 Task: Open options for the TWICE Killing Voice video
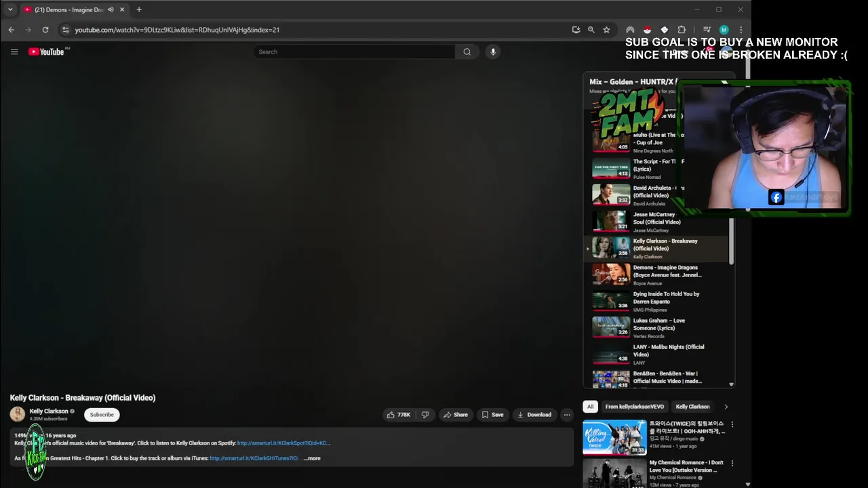732,424
